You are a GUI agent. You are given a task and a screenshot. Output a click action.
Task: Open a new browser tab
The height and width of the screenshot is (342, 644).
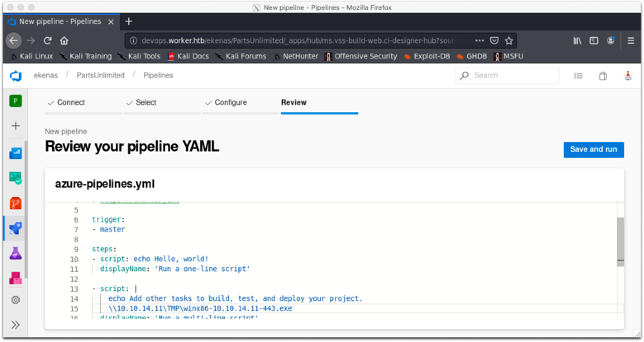pos(129,21)
